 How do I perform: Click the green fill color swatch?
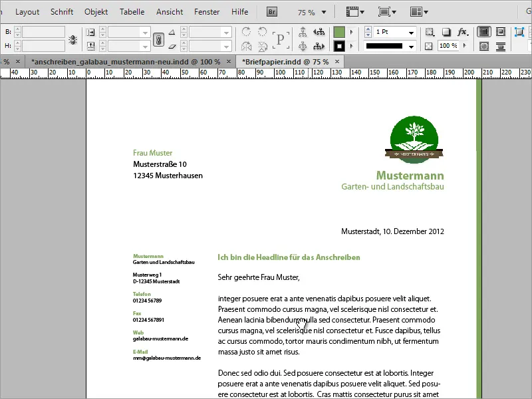339,32
